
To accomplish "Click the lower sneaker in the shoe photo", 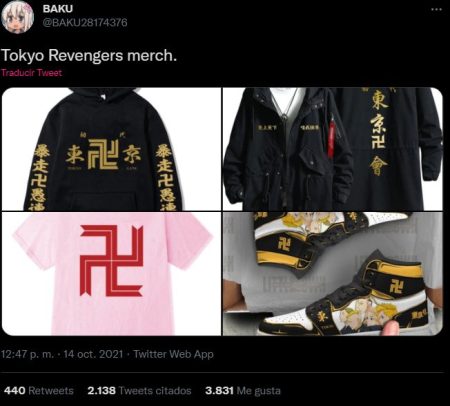I will coord(345,297).
